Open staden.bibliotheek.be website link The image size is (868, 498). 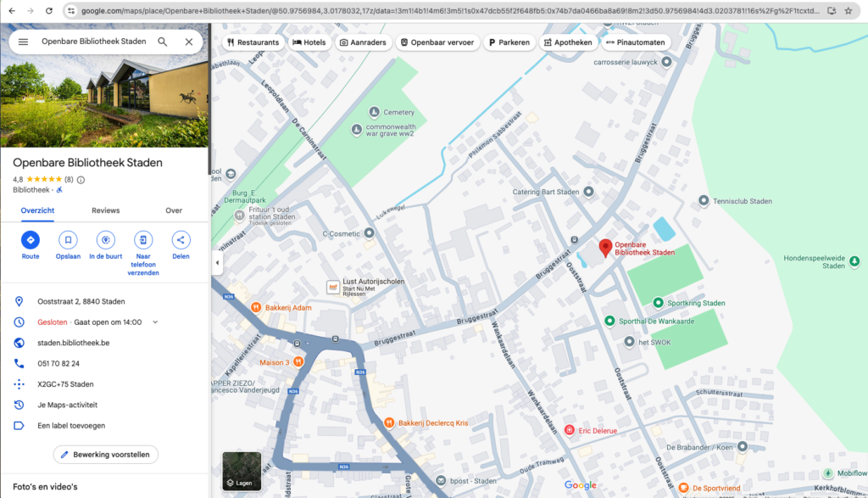pos(73,343)
